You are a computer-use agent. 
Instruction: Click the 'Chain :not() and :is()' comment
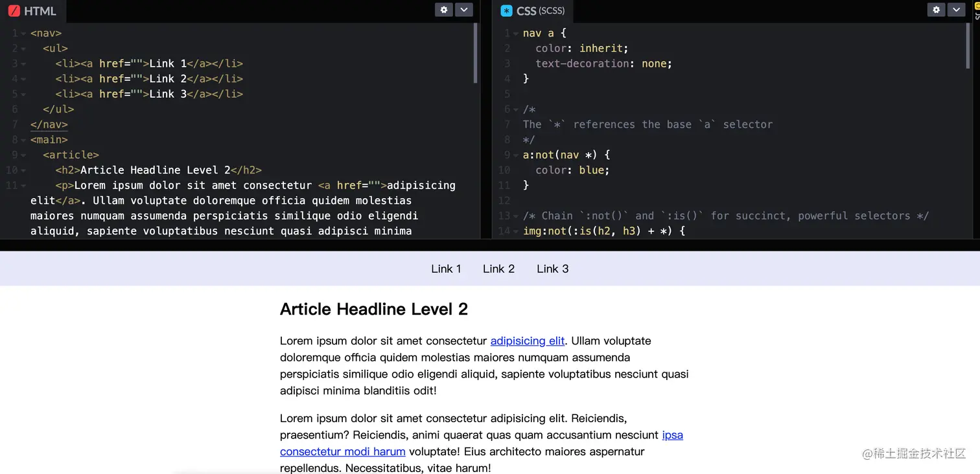pyautogui.click(x=726, y=216)
